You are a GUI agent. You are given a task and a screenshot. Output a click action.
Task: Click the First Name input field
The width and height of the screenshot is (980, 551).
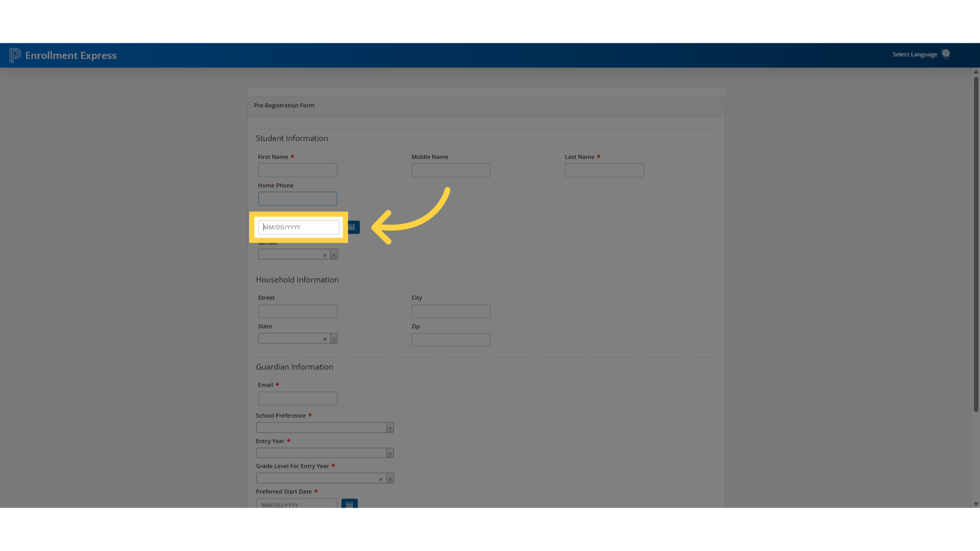coord(298,170)
